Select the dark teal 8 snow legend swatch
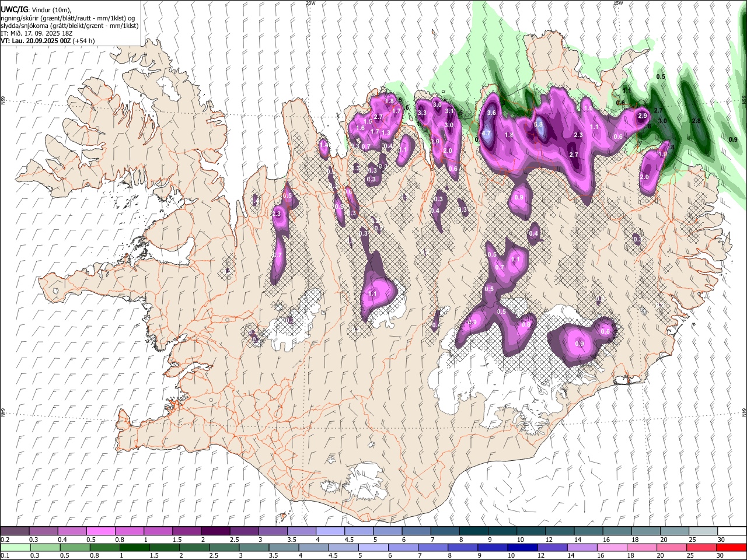Viewport: 747px width, 560px height. pyautogui.click(x=473, y=531)
